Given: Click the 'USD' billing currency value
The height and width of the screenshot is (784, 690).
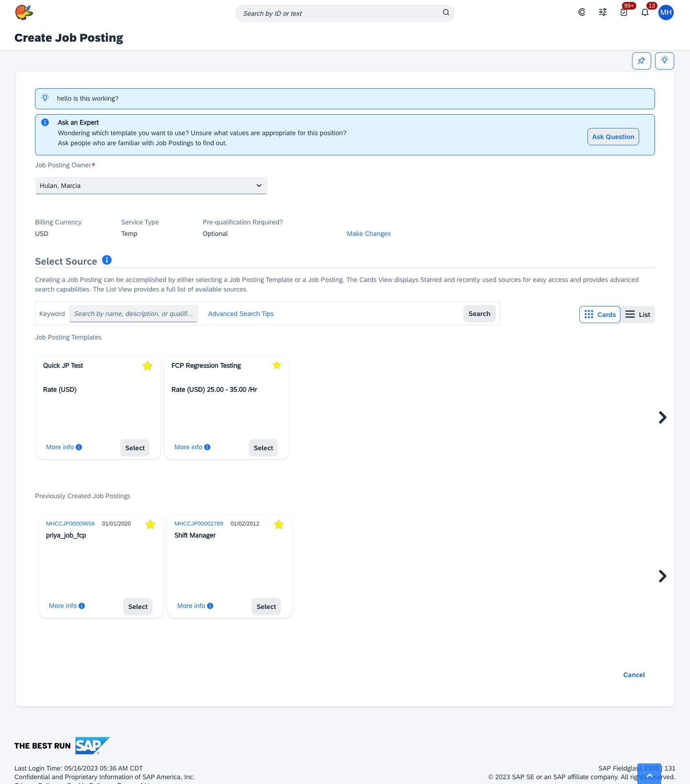Looking at the screenshot, I should click(42, 234).
